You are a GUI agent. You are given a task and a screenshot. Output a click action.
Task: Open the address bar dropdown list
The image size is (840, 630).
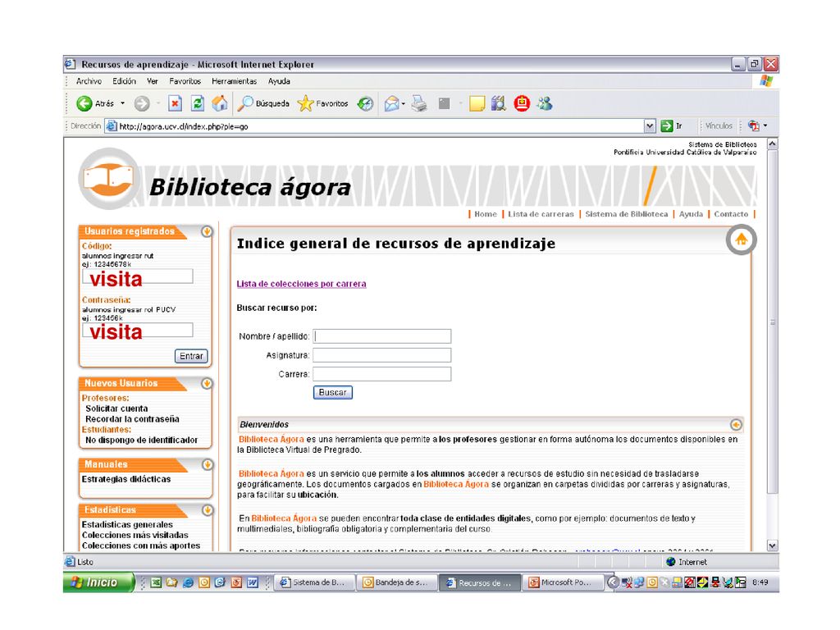pyautogui.click(x=650, y=126)
